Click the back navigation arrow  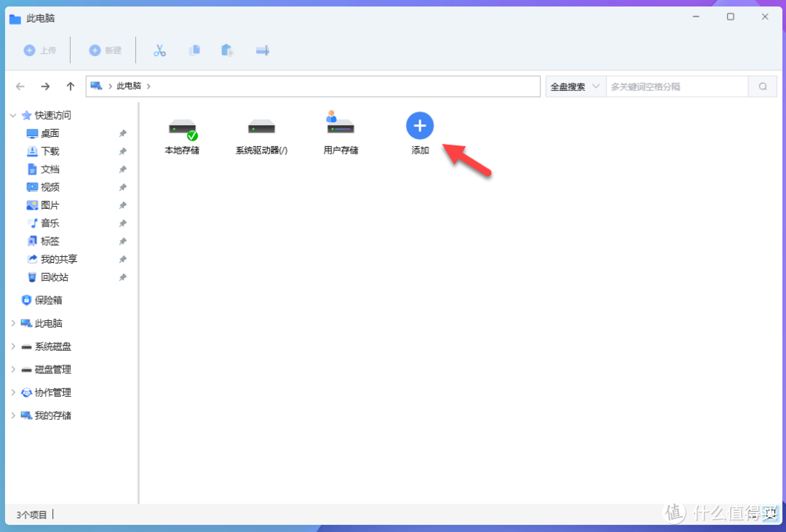pos(20,86)
